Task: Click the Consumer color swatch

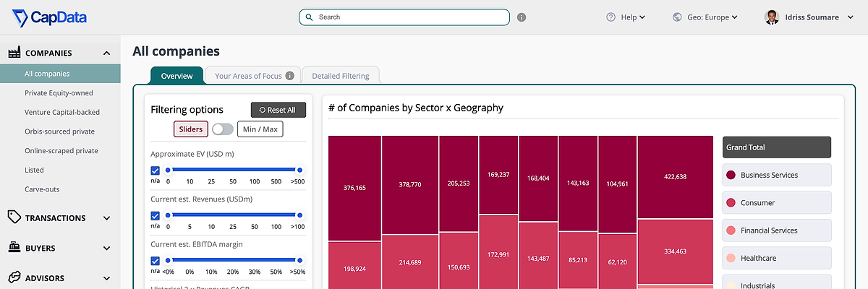Action: 731,203
